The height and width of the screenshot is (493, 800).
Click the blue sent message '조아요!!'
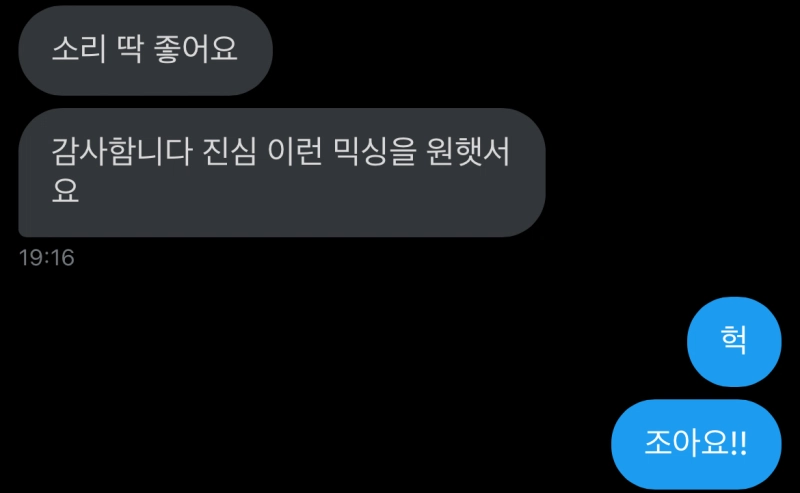tap(696, 444)
